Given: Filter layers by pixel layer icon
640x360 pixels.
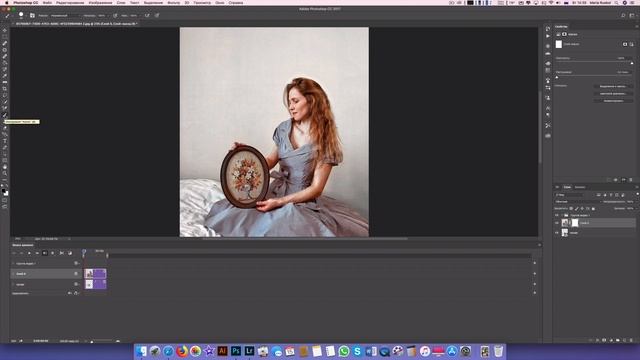Looking at the screenshot, I should (x=599, y=195).
